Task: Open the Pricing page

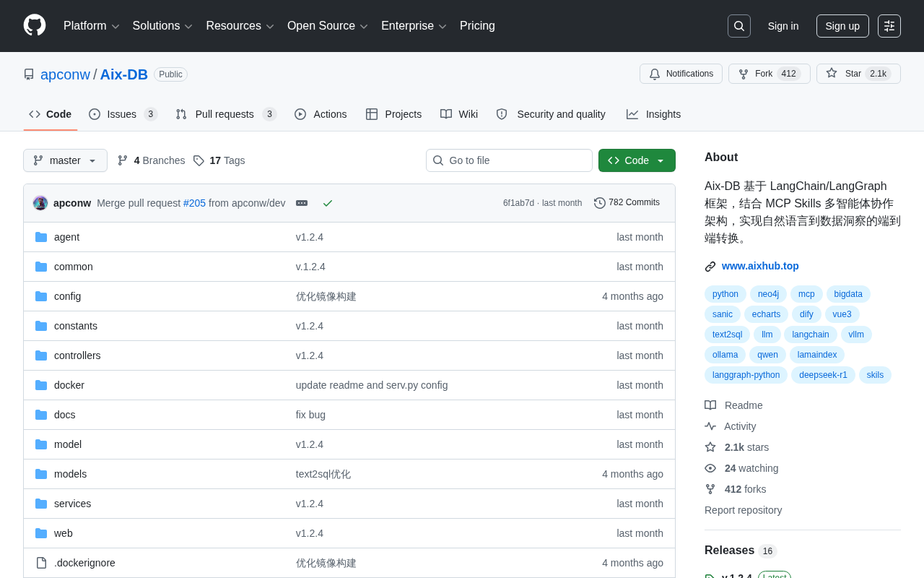Action: tap(477, 26)
